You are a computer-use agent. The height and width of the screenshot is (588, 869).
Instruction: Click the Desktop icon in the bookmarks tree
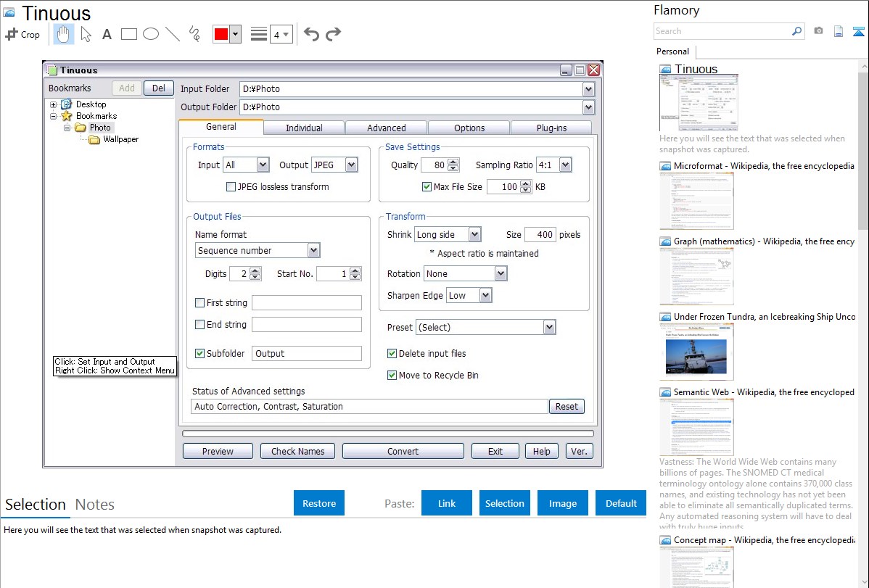[67, 104]
